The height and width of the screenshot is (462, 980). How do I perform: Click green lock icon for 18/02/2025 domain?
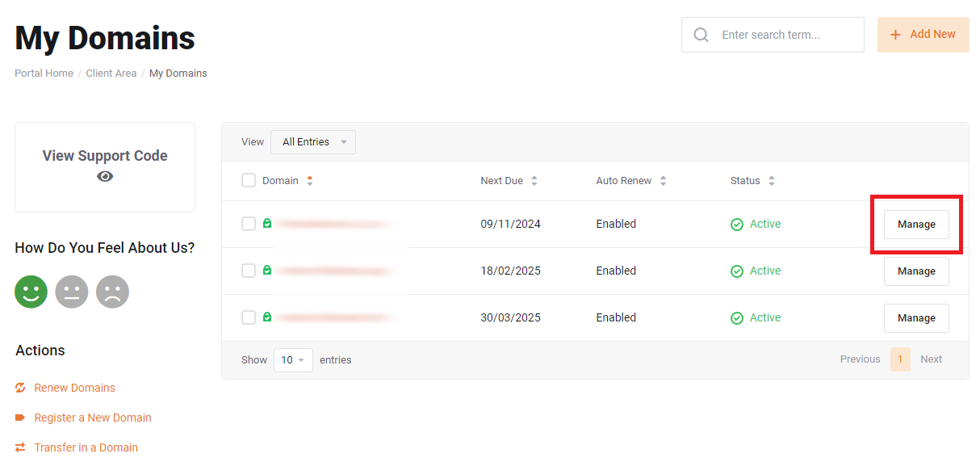tap(267, 271)
